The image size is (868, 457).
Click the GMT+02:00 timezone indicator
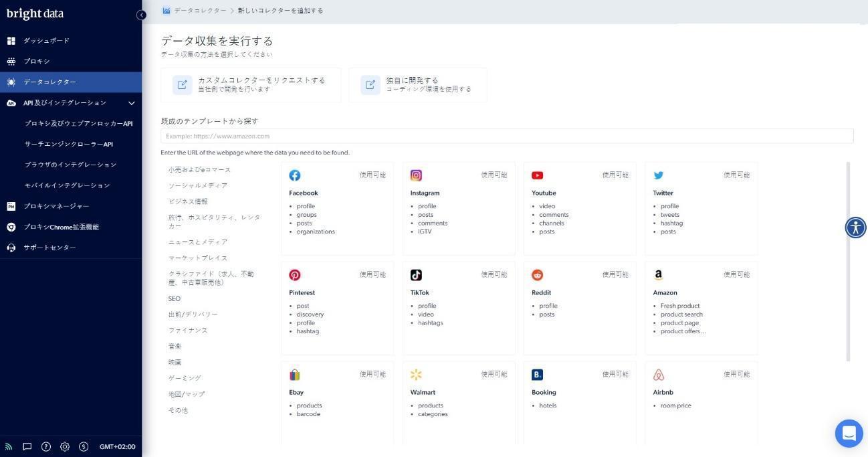[118, 447]
